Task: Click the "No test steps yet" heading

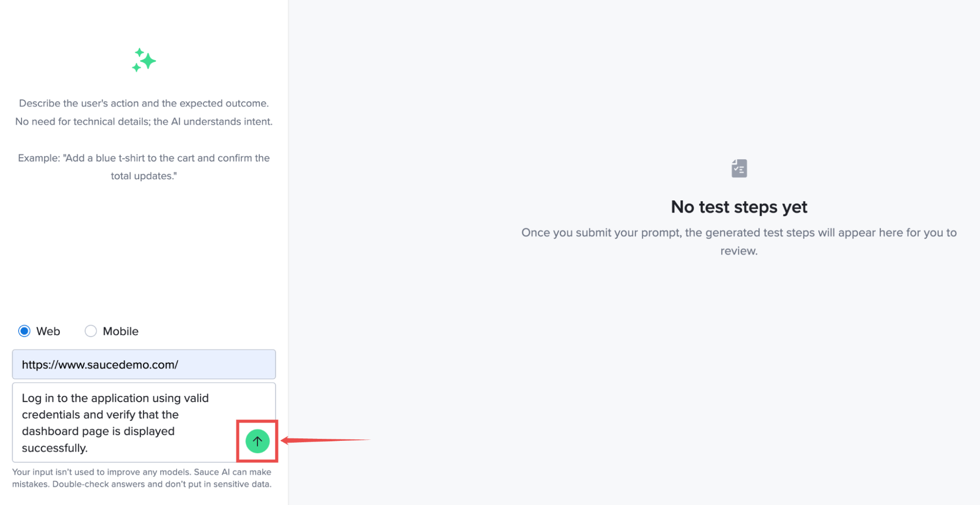Action: click(x=739, y=207)
